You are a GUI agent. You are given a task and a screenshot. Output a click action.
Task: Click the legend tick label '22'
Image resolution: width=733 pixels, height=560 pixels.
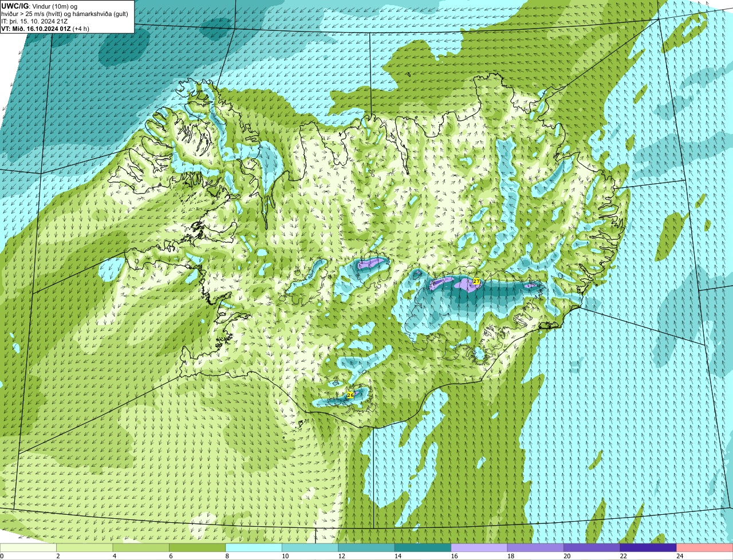tap(622, 556)
